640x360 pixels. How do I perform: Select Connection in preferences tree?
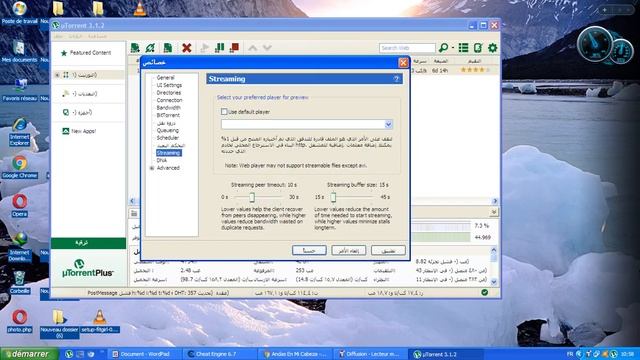[169, 100]
